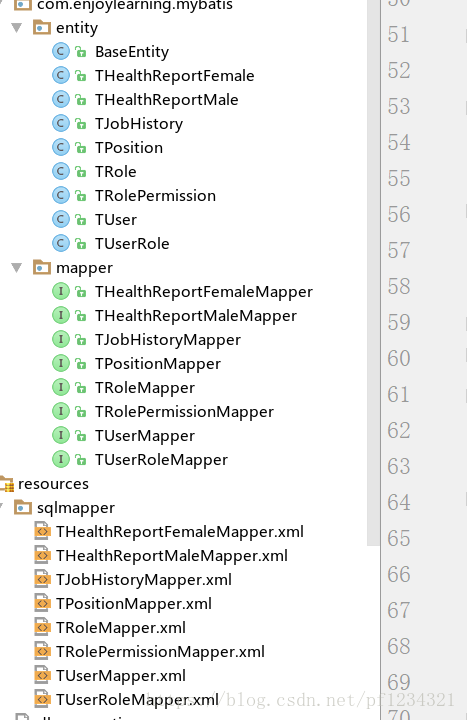Click the XML file icon of TJobHistoryMapper.xml
The width and height of the screenshot is (467, 720).
pyautogui.click(x=42, y=579)
